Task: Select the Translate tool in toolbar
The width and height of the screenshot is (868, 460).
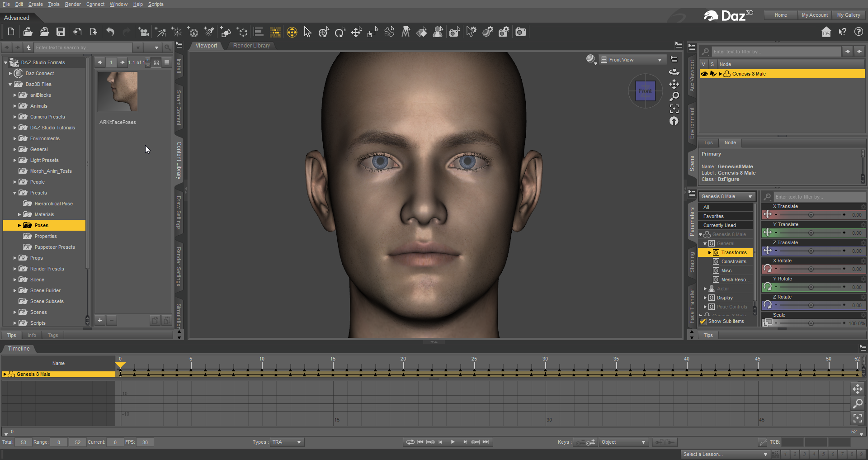Action: coord(356,32)
